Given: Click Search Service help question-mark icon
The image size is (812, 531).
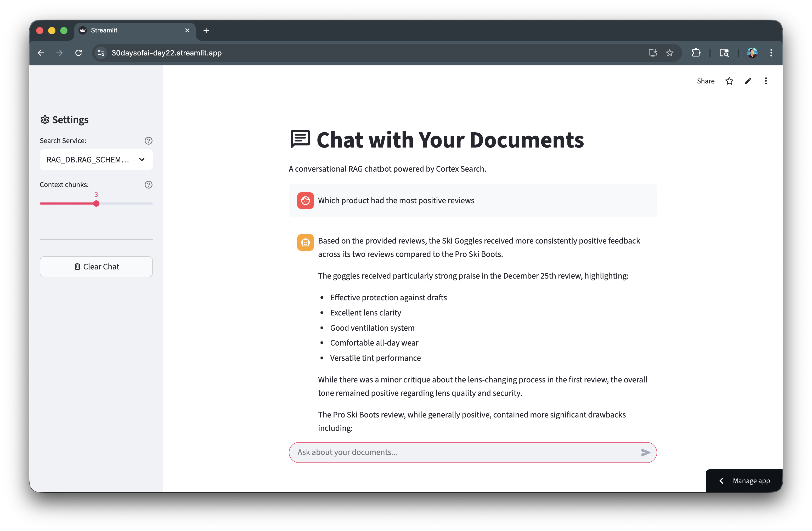Looking at the screenshot, I should point(148,140).
